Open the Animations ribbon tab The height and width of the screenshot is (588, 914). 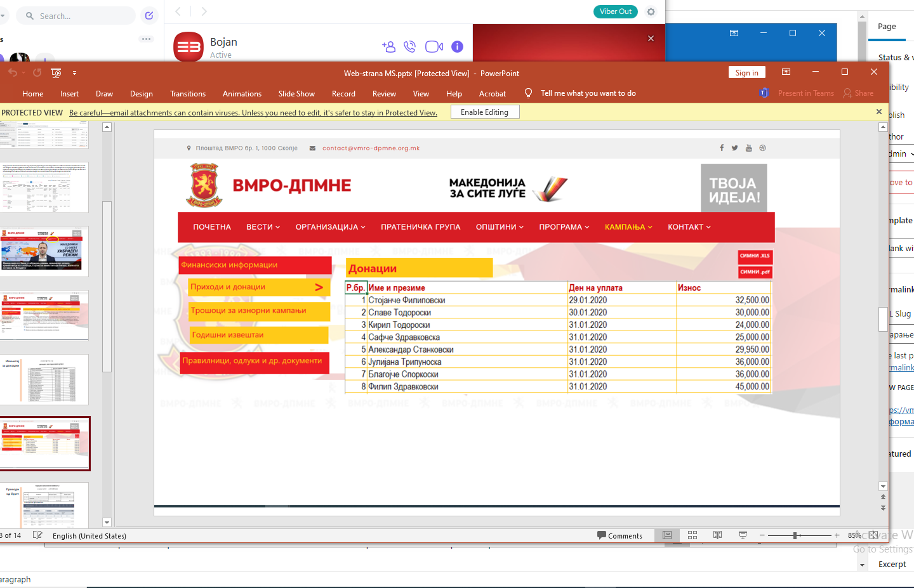(242, 94)
